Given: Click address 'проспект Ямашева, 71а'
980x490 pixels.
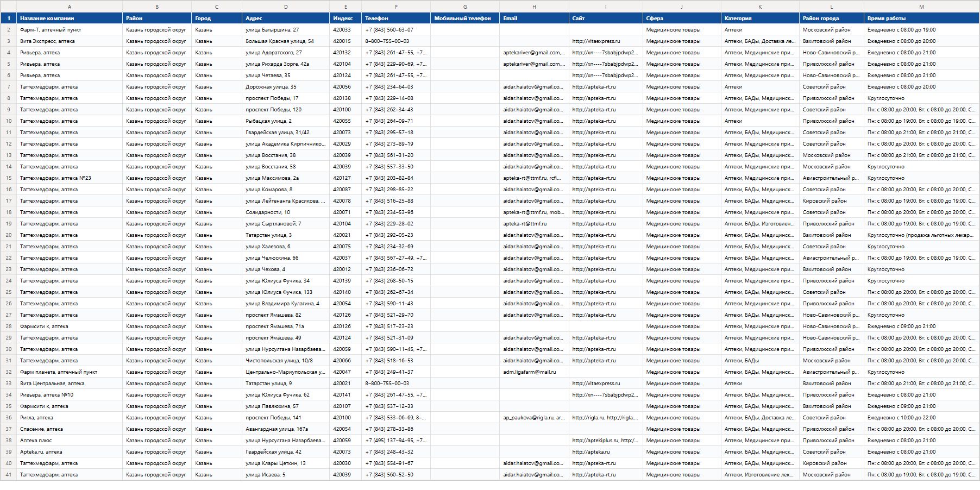Looking at the screenshot, I should (x=286, y=326).
